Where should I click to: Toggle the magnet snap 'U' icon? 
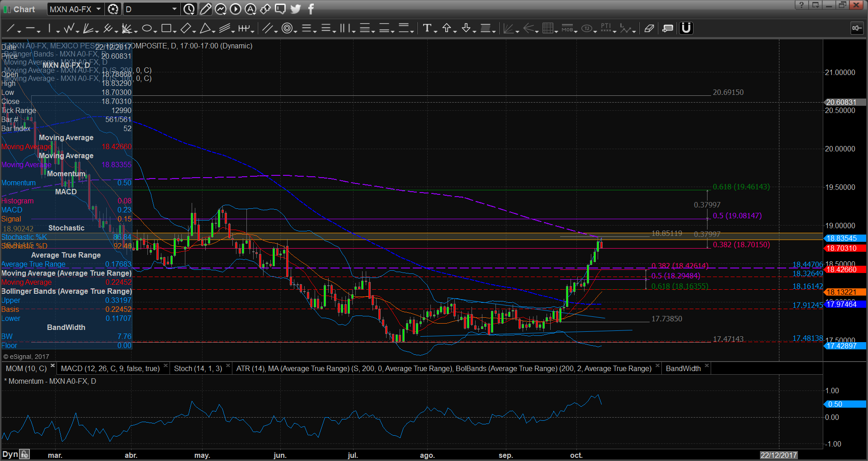[x=686, y=28]
